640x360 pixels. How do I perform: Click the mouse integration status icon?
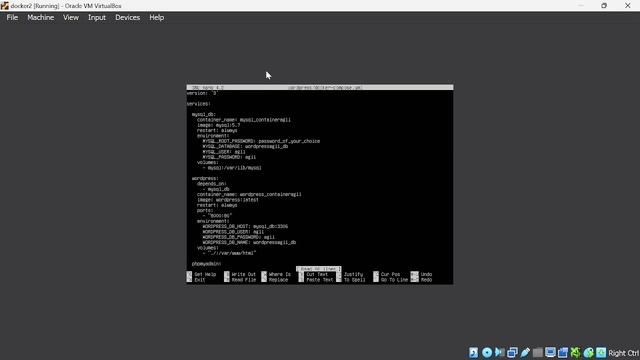pos(588,353)
